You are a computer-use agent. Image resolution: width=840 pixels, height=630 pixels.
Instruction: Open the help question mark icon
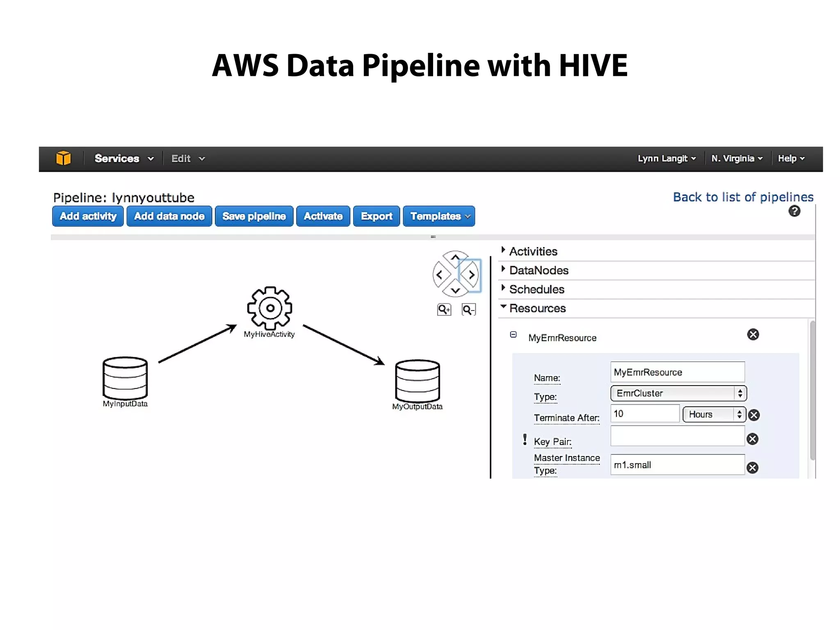794,211
